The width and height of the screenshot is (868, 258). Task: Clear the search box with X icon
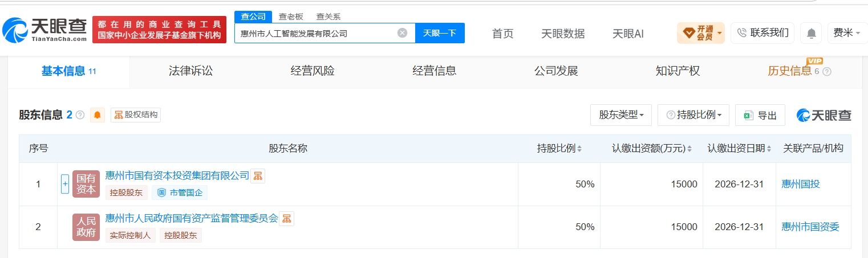[402, 33]
